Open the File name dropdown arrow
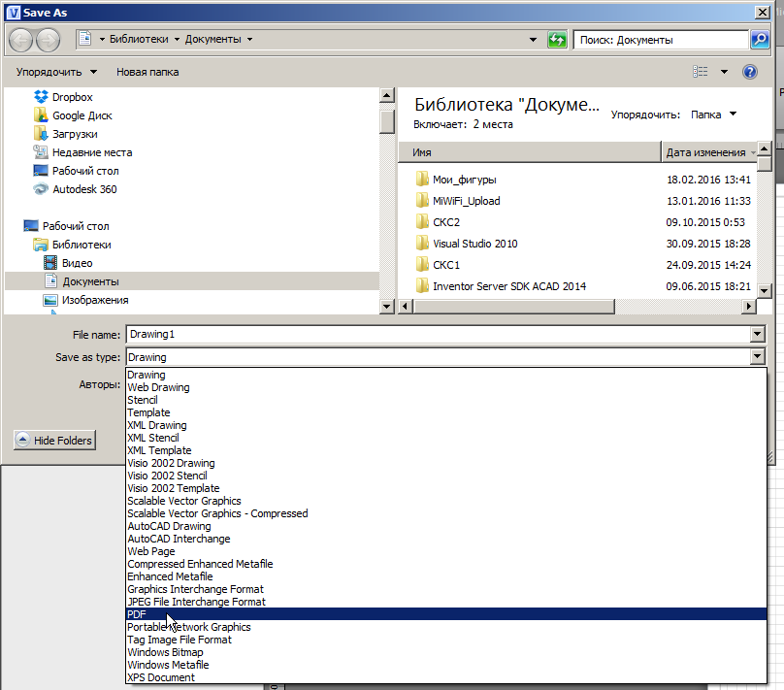 coord(758,334)
